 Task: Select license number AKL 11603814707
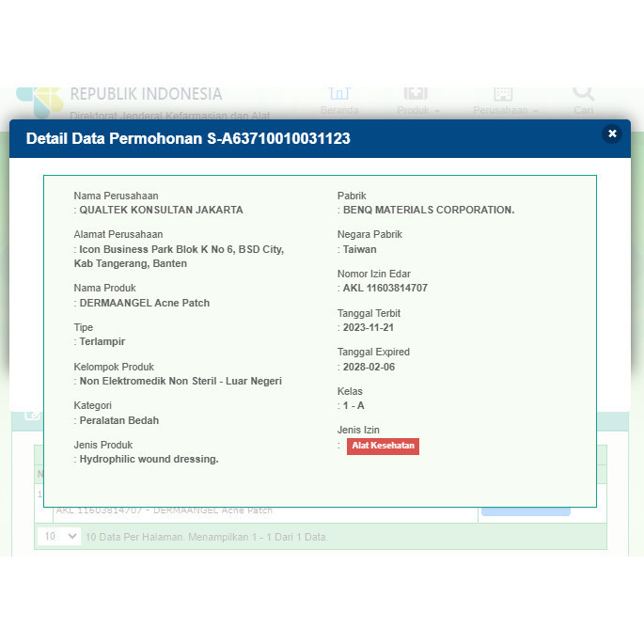pyautogui.click(x=385, y=288)
